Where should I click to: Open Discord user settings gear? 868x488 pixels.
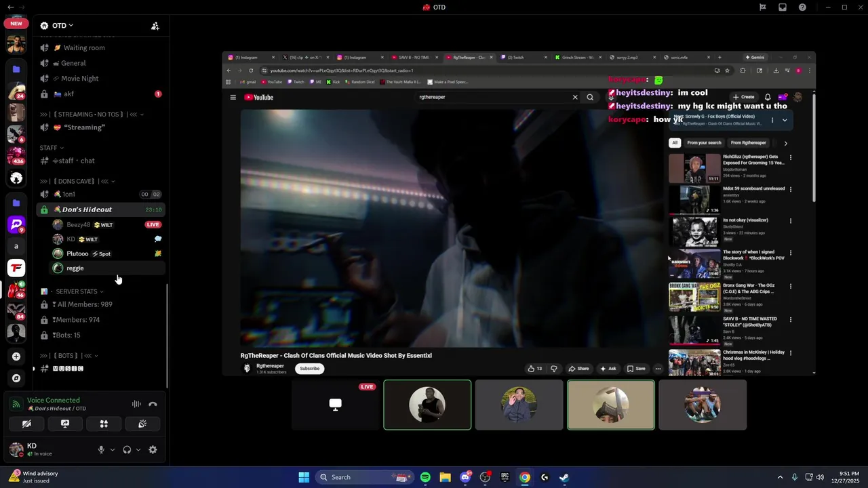153,449
